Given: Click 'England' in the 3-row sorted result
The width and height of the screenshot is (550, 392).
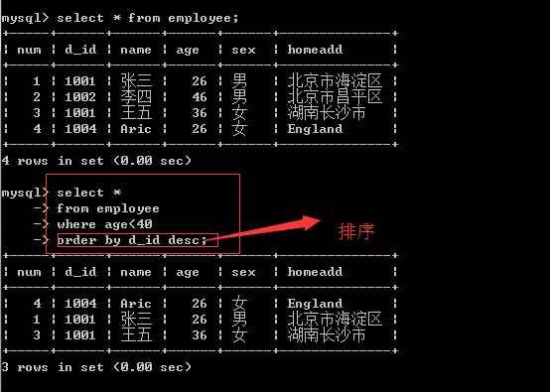Looking at the screenshot, I should pyautogui.click(x=315, y=304).
